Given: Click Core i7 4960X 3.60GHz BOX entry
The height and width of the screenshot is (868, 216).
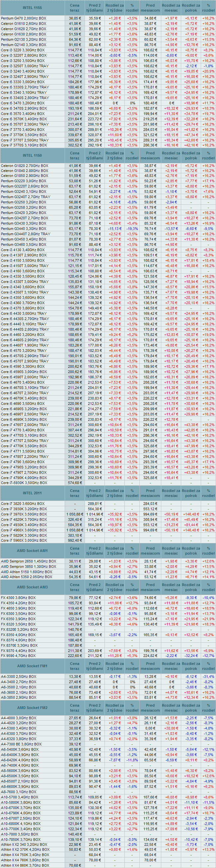Looking at the screenshot, I should [24, 530].
